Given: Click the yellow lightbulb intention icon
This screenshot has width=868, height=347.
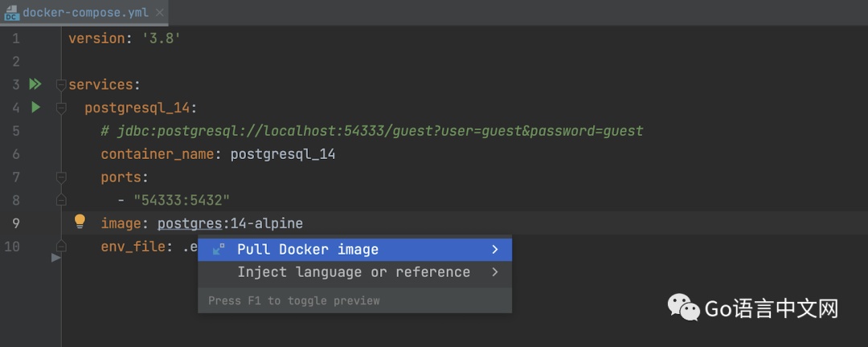Looking at the screenshot, I should [x=80, y=222].
